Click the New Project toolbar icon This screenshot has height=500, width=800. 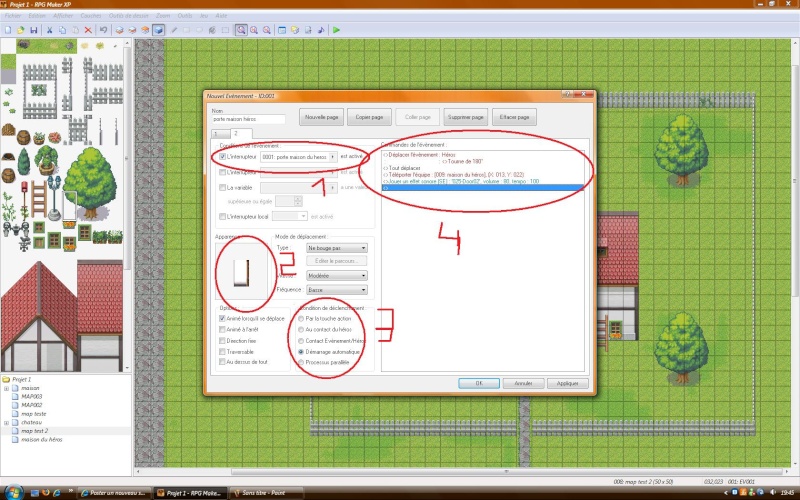(x=8, y=30)
